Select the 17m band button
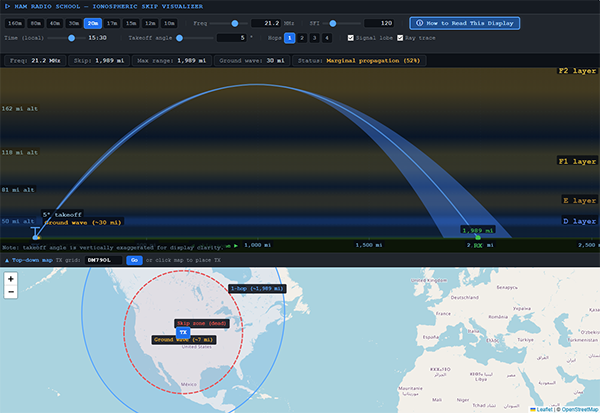600x413 pixels. click(112, 23)
